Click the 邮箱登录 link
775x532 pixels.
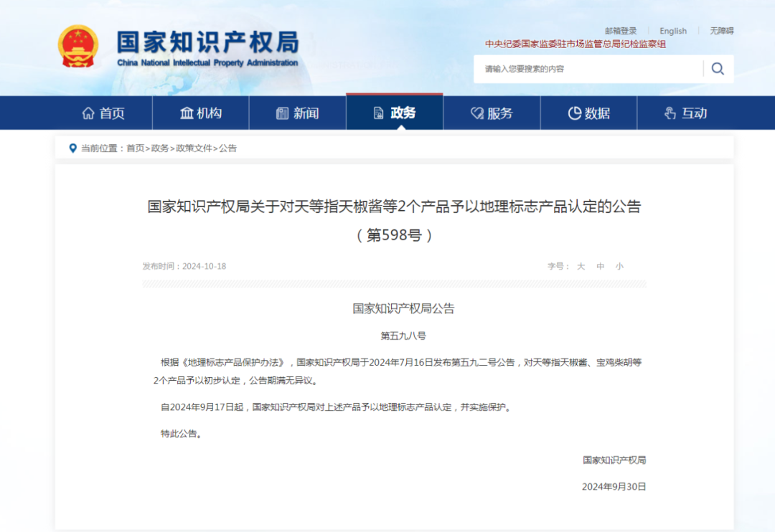pos(621,31)
